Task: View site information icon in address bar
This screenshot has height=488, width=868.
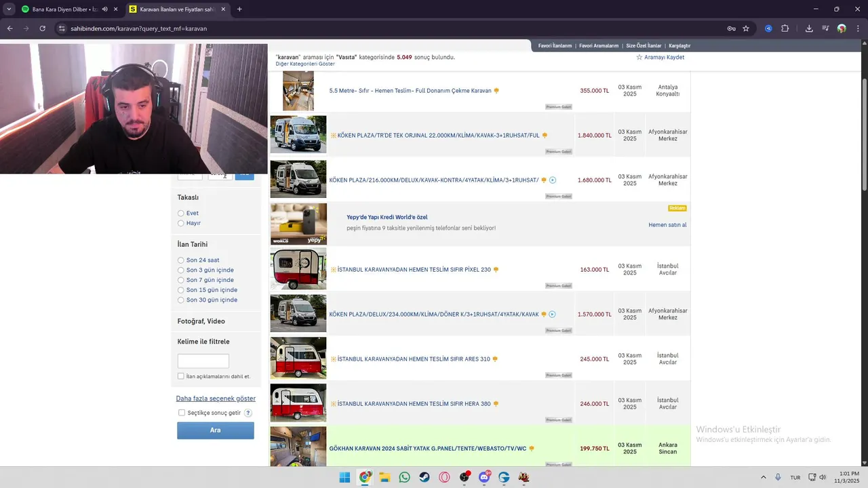Action: [x=62, y=28]
